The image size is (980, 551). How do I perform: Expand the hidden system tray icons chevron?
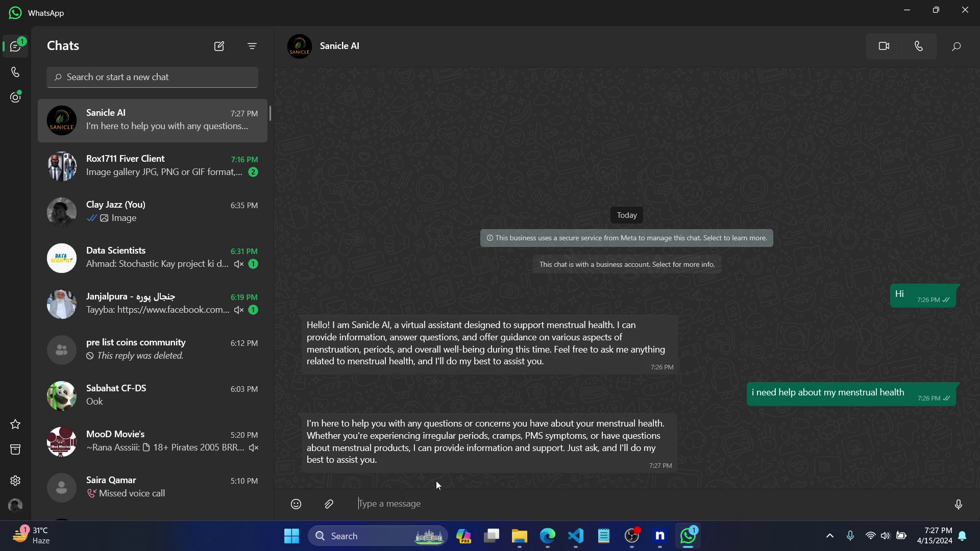(x=829, y=536)
